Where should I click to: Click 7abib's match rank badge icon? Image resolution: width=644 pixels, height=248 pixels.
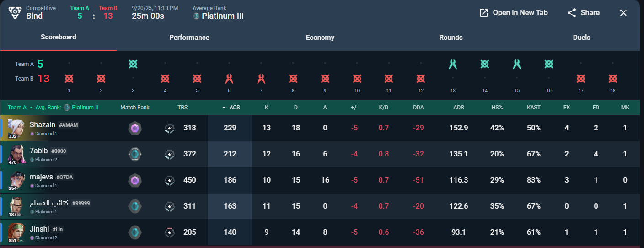click(x=135, y=154)
